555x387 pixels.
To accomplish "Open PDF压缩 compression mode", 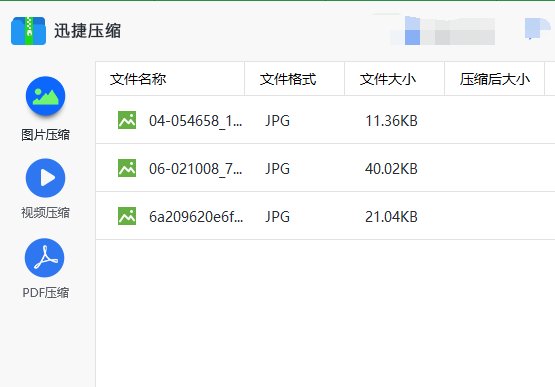I will 45,258.
